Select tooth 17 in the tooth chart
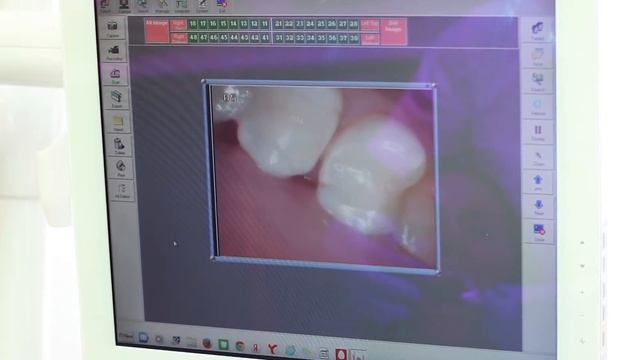The image size is (640, 360). (x=203, y=24)
